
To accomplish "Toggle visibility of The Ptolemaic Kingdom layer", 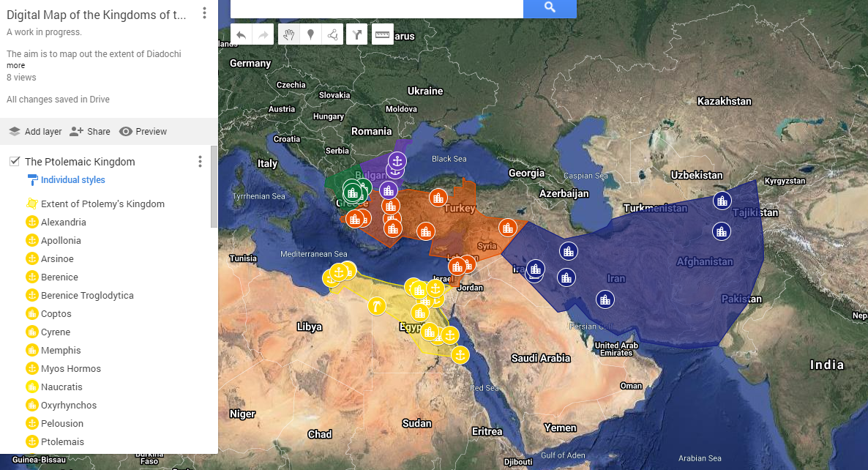I will (13, 161).
